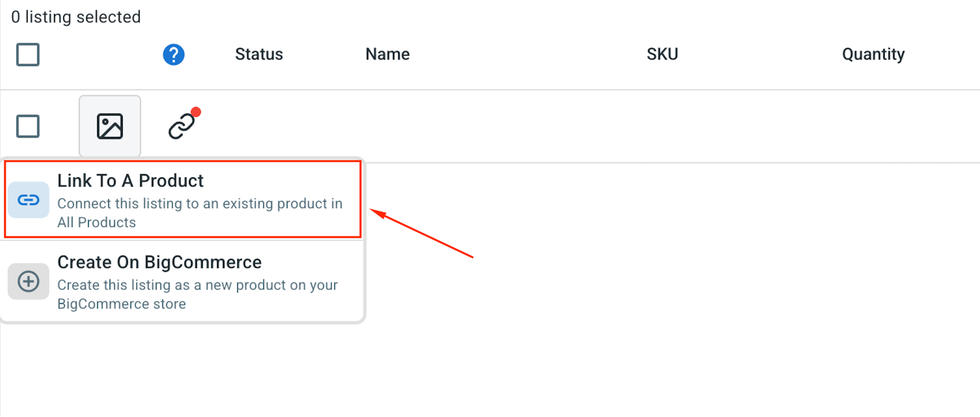The width and height of the screenshot is (980, 417).
Task: Click the SKU column header
Action: [x=662, y=54]
